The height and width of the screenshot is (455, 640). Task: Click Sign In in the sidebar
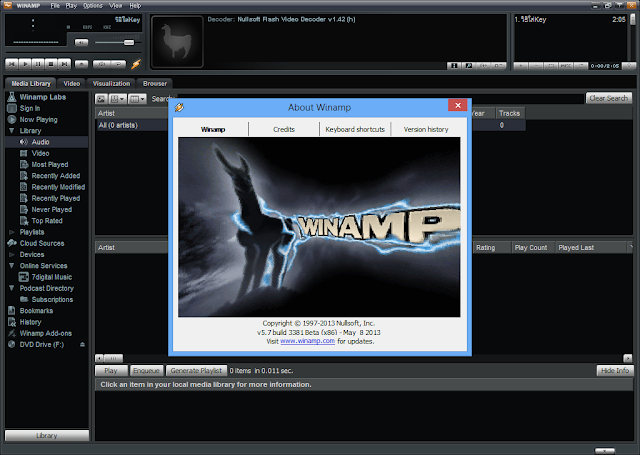[30, 108]
